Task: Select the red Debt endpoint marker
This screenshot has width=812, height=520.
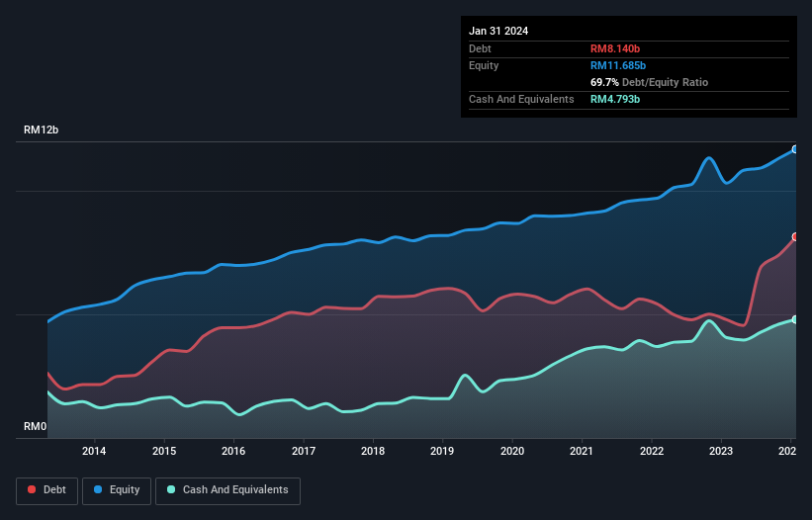Action: 795,237
